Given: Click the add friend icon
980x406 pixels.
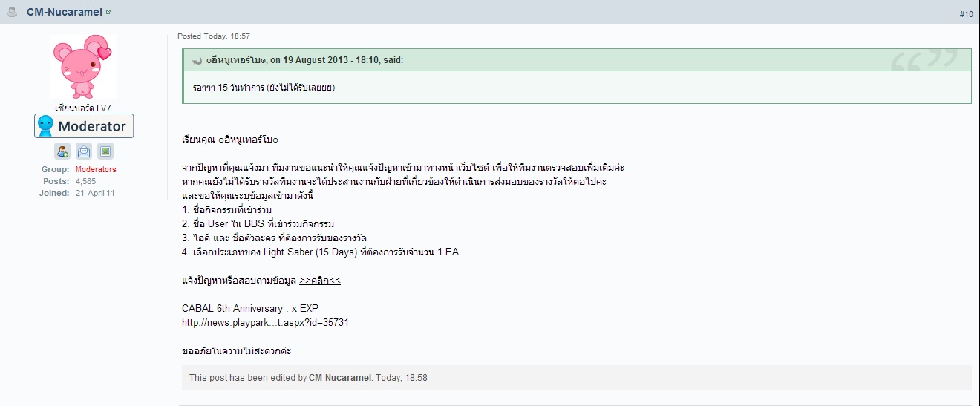Looking at the screenshot, I should click(x=62, y=151).
